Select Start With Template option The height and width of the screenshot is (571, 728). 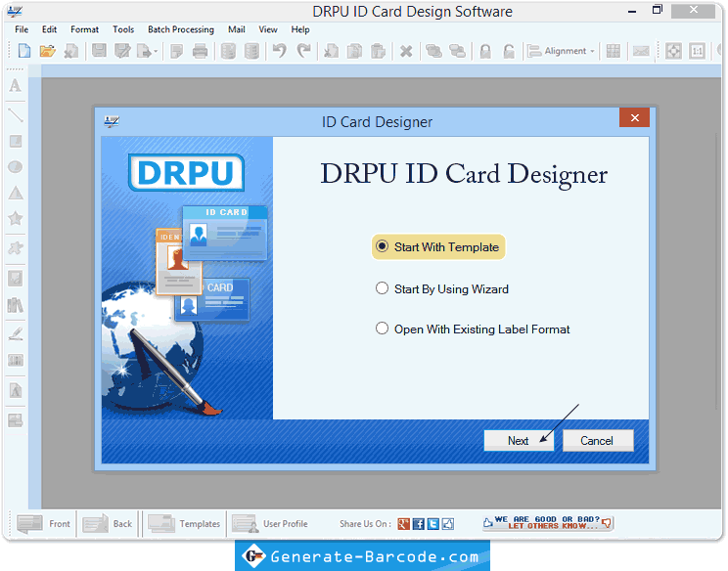438,246
